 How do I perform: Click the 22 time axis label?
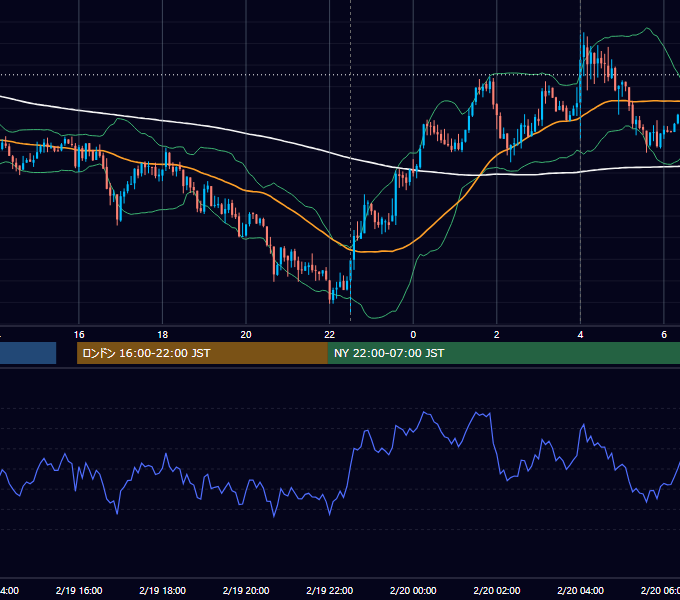click(330, 335)
